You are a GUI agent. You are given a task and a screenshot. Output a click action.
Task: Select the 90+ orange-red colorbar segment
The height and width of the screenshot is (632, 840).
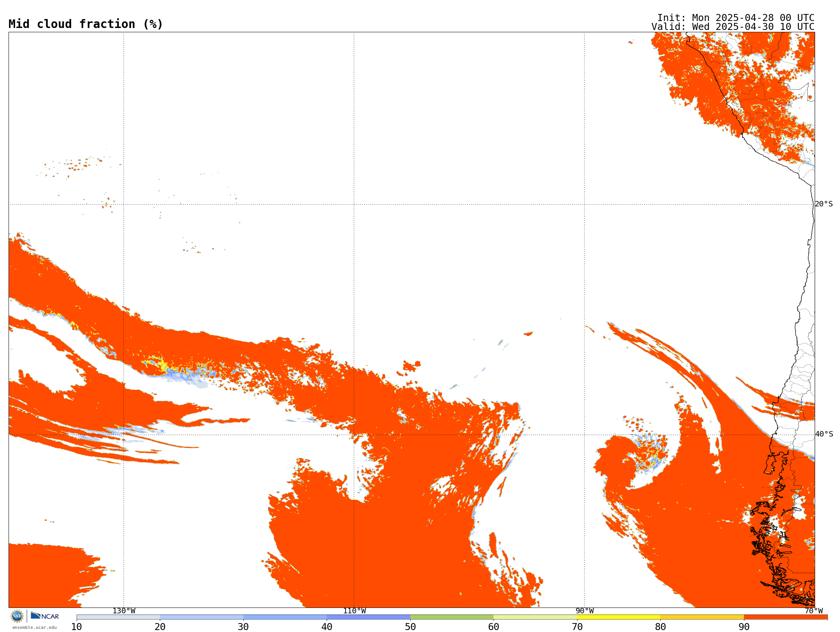786,617
